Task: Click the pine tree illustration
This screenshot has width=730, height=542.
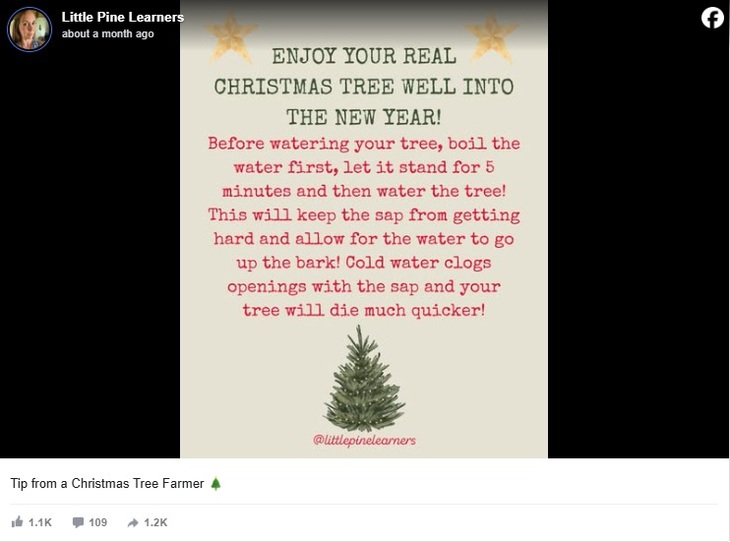Action: coord(364,379)
